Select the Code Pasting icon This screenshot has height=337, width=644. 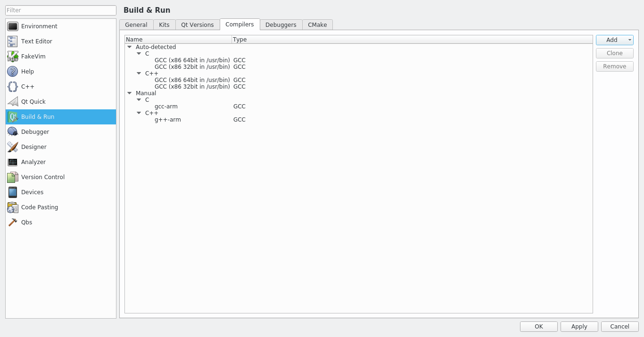click(x=13, y=207)
